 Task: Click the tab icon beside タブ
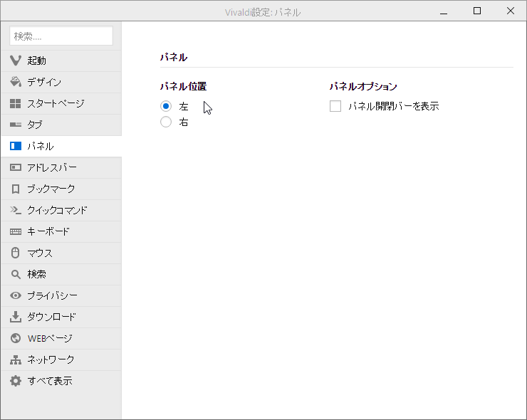click(x=16, y=125)
